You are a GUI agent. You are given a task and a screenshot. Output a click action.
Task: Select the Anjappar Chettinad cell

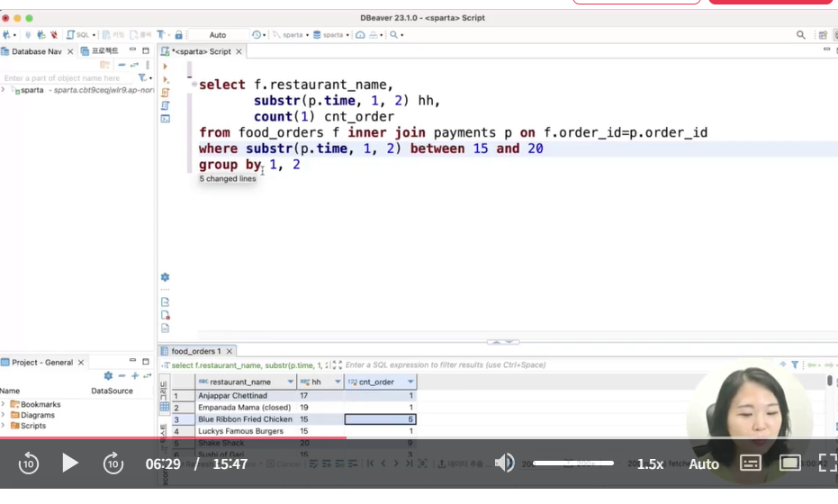246,395
